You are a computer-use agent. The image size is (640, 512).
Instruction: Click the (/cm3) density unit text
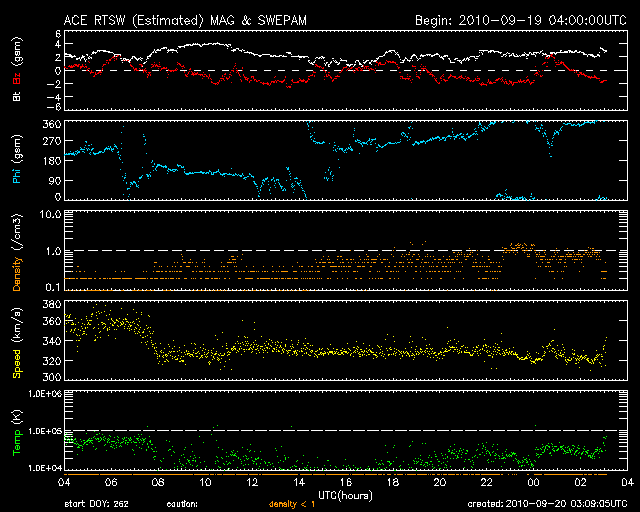click(x=17, y=232)
